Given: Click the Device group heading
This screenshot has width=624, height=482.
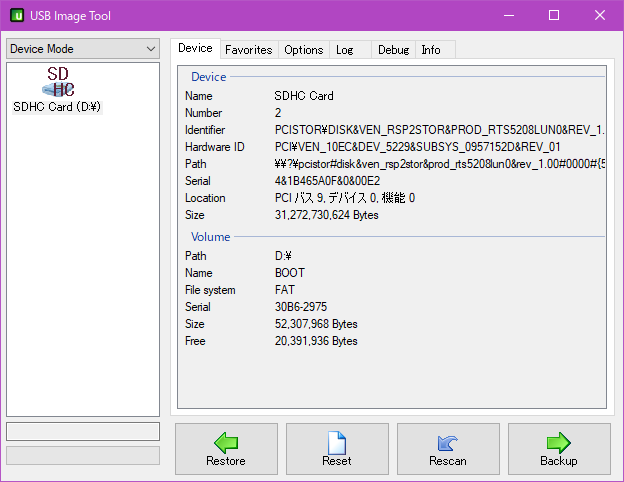Looking at the screenshot, I should point(209,77).
